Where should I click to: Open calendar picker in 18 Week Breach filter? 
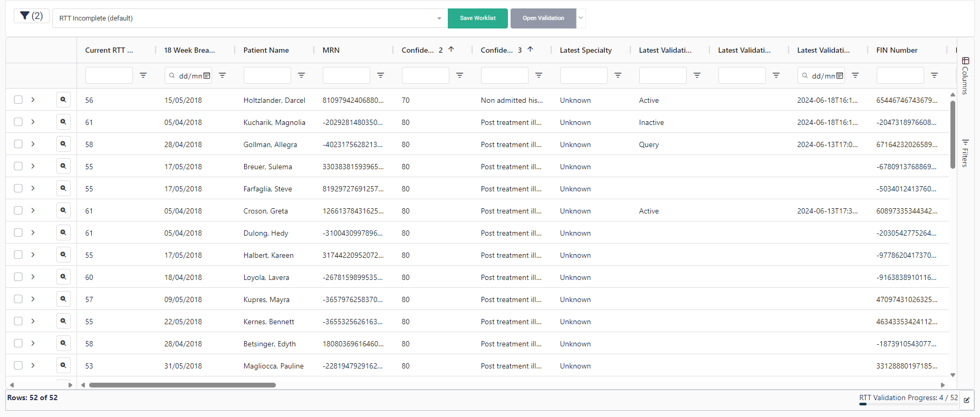tap(207, 75)
